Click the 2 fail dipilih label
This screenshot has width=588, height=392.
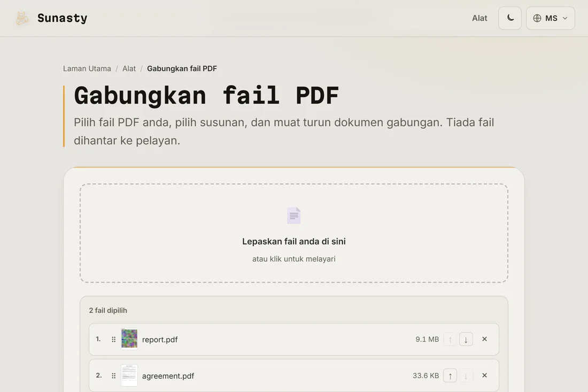[x=108, y=310]
